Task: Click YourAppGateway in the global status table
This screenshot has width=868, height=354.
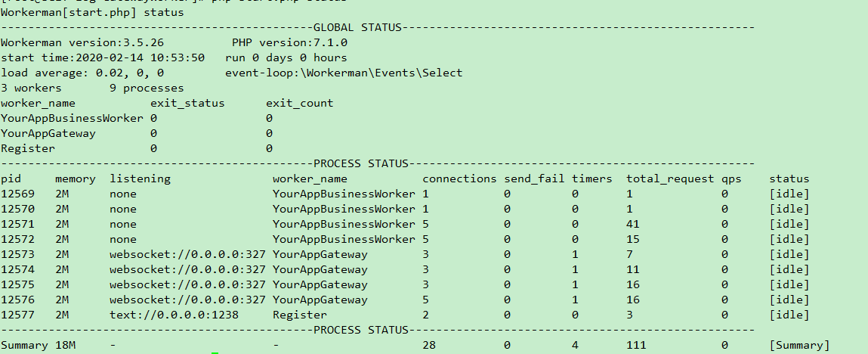Action: [x=48, y=134]
